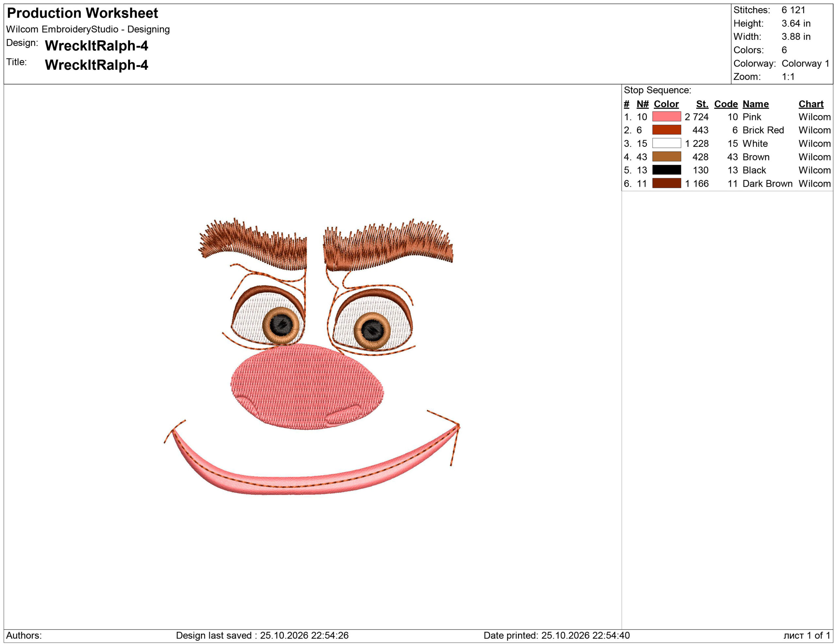Click stitch count '130' for Black
Screen dimensions: 837x644
click(x=701, y=170)
